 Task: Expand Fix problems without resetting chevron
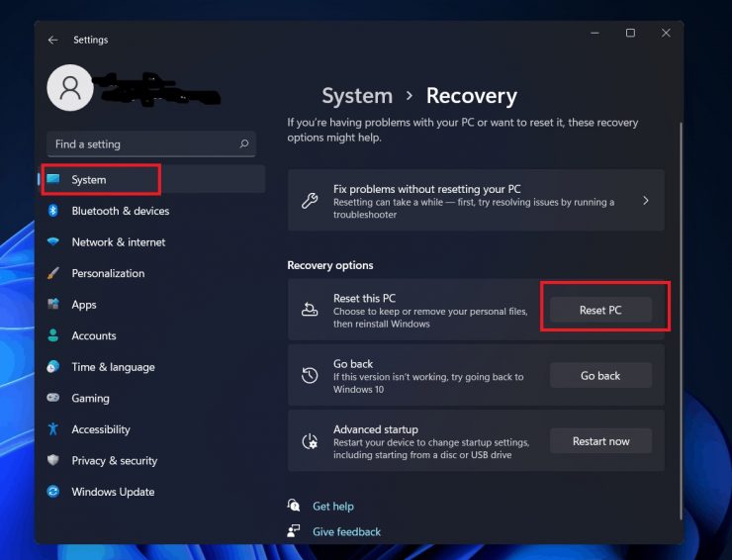(x=645, y=201)
